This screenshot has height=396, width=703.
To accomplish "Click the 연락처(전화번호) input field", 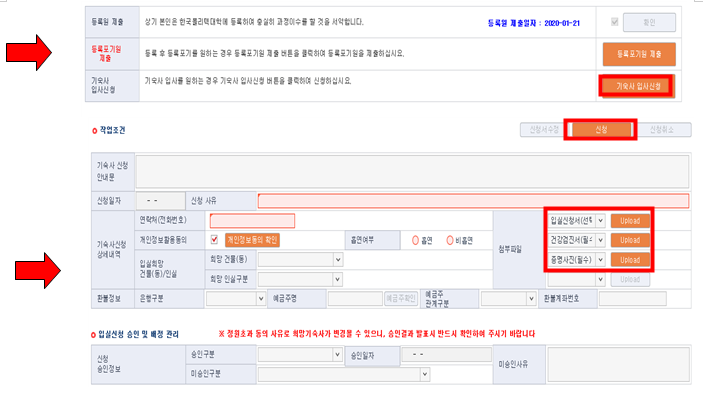I will (x=252, y=221).
